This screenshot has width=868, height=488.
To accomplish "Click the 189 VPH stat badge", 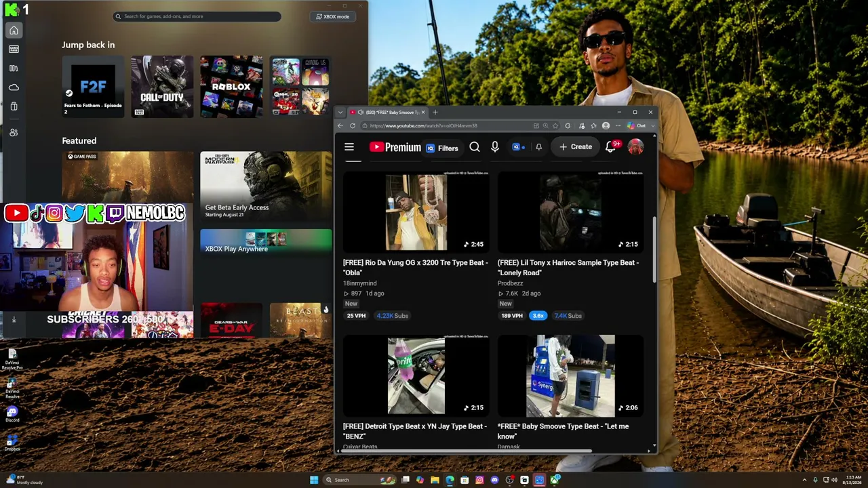I will [x=512, y=316].
